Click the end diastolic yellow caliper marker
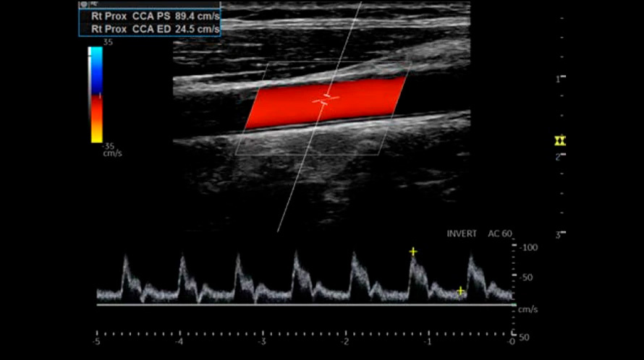 tap(460, 291)
